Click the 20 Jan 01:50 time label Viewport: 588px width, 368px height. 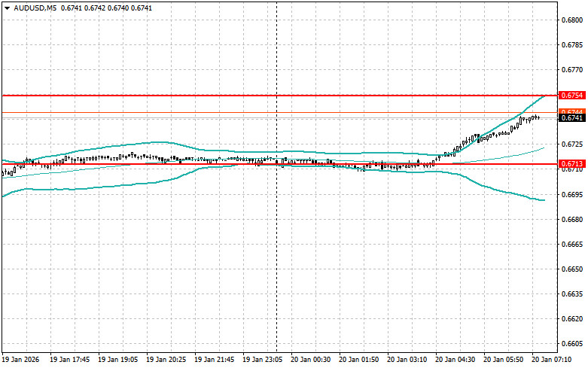pos(359,360)
